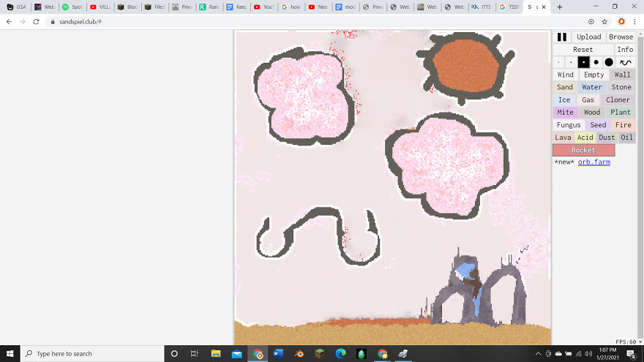Click the highlighted black square brush size
This screenshot has width=644, height=362.
tap(583, 62)
